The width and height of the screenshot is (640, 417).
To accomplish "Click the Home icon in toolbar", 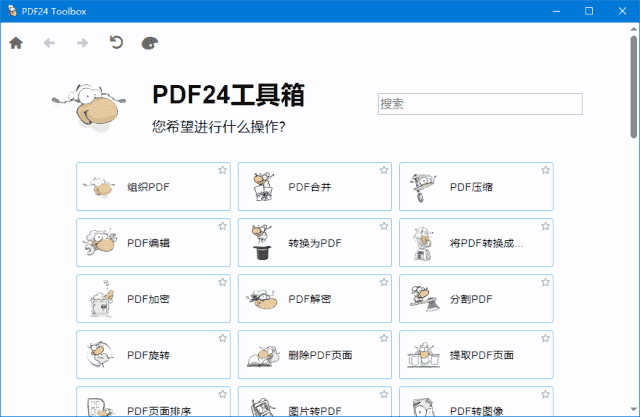I will 16,43.
